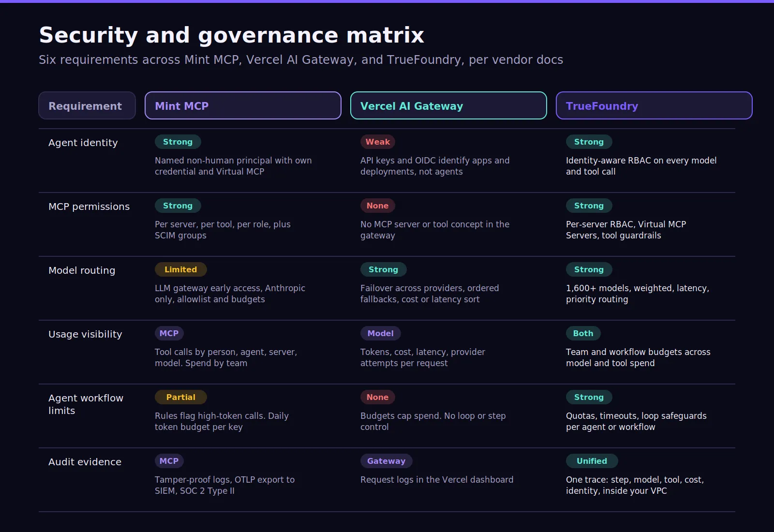Click text 'Failover across providers, ordered fallbacks'
This screenshot has height=532, width=774.
pyautogui.click(x=430, y=294)
